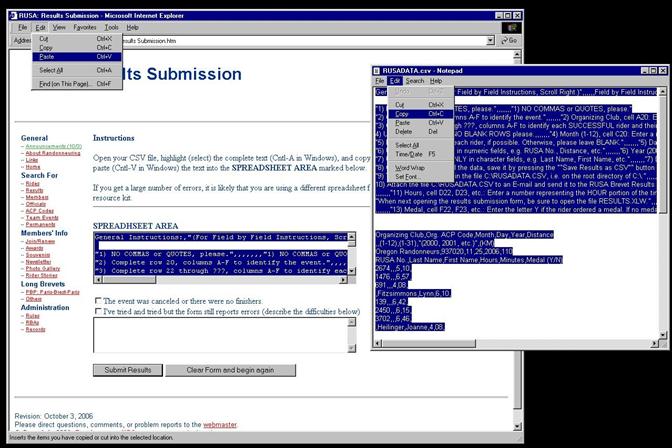The width and height of the screenshot is (672, 448).
Task: Open the Favorites menu in Internet Explorer
Action: [x=85, y=27]
